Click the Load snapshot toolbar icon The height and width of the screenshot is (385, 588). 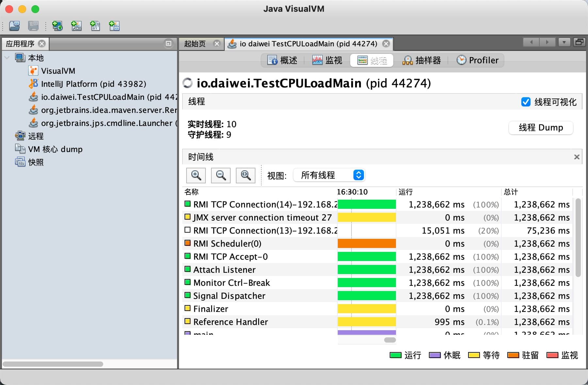(14, 26)
